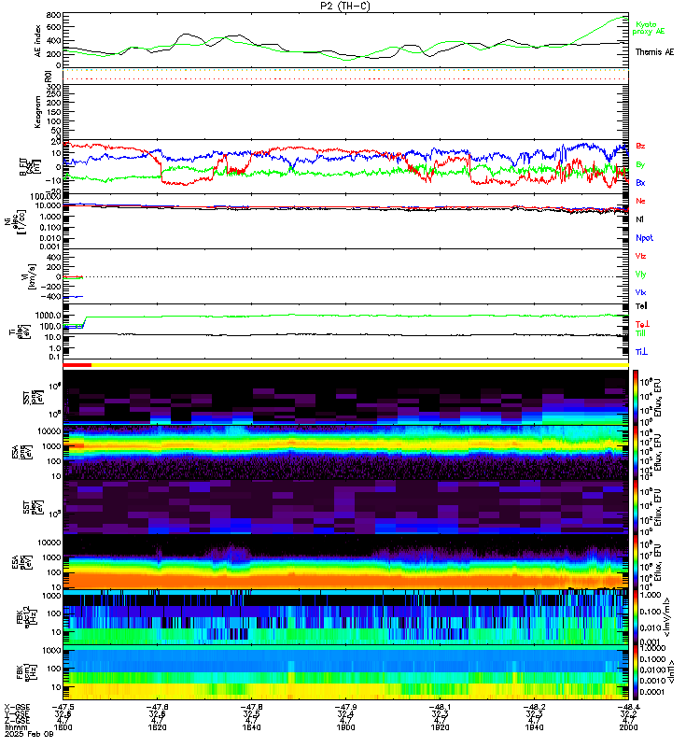Click the AE index axis label
Viewport: 700px width, 747px height.
pyautogui.click(x=38, y=41)
